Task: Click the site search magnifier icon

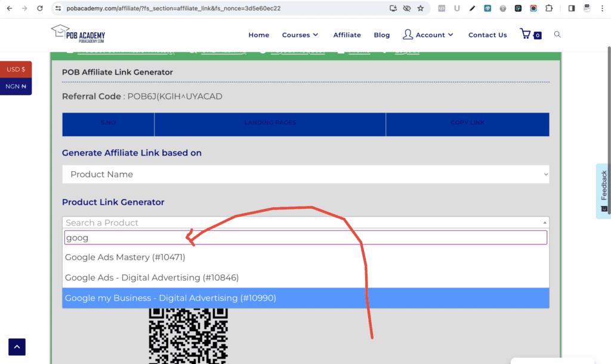Action: point(557,34)
